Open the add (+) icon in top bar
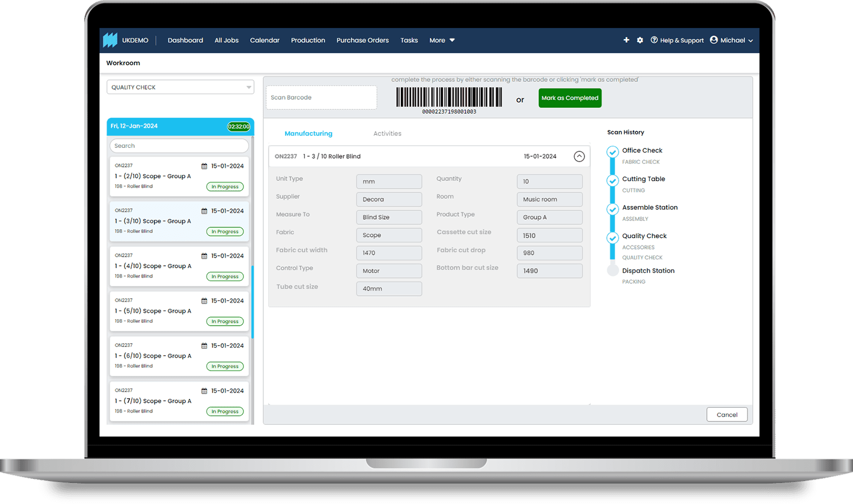The image size is (853, 504). coord(626,40)
